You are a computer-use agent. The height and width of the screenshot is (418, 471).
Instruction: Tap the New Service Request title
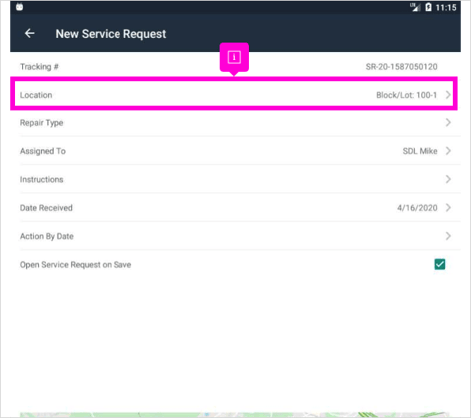(111, 34)
